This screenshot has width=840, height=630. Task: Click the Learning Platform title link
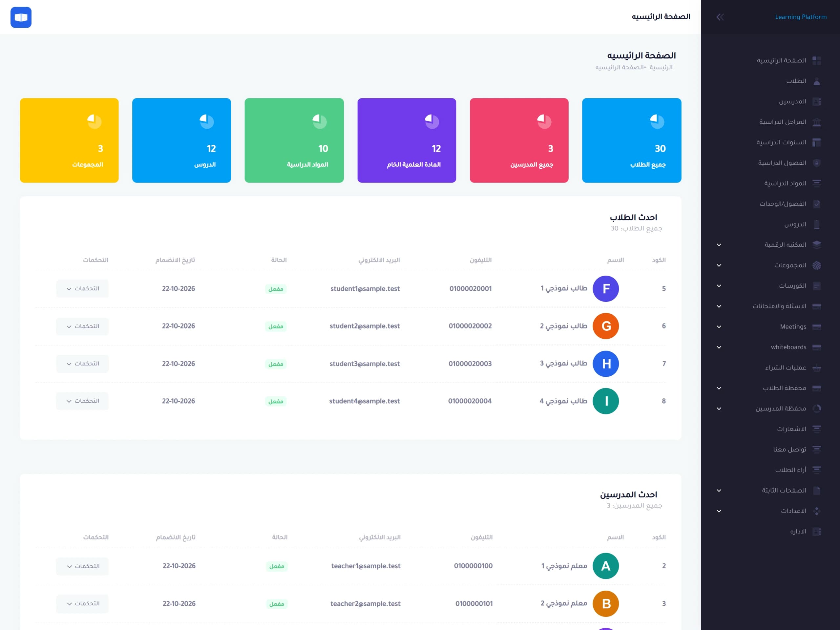[x=801, y=17]
